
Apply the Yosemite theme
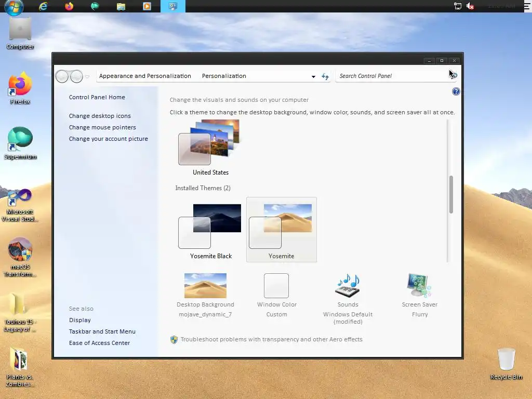(x=281, y=230)
